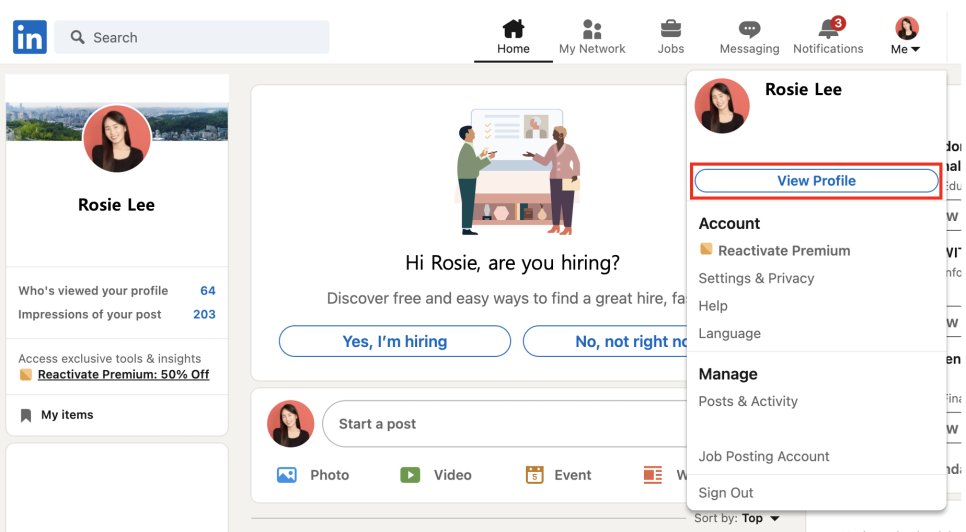Click Rosie Lee name in left card
Image resolution: width=966 pixels, height=532 pixels.
[x=116, y=205]
